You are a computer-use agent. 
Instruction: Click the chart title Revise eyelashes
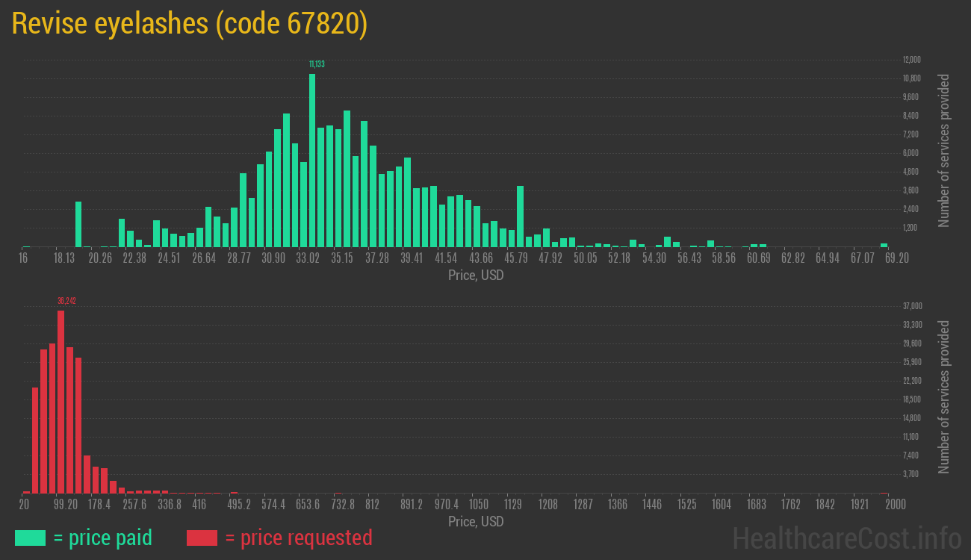190,24
